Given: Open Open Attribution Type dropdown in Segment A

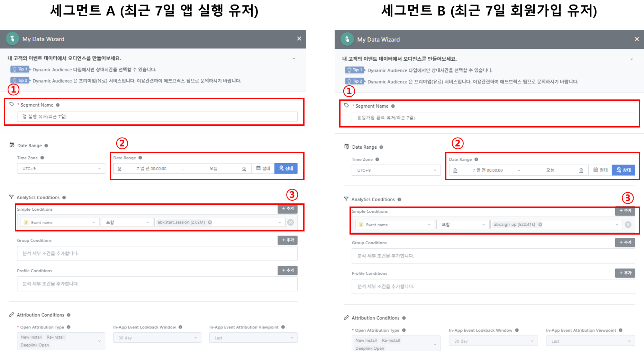Looking at the screenshot, I should tap(61, 341).
